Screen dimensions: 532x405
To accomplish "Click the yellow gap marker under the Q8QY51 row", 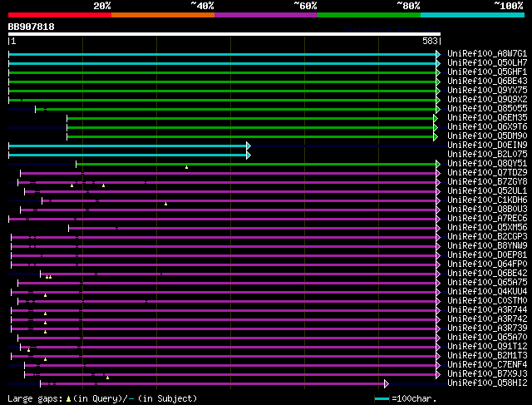I will click(x=186, y=167).
